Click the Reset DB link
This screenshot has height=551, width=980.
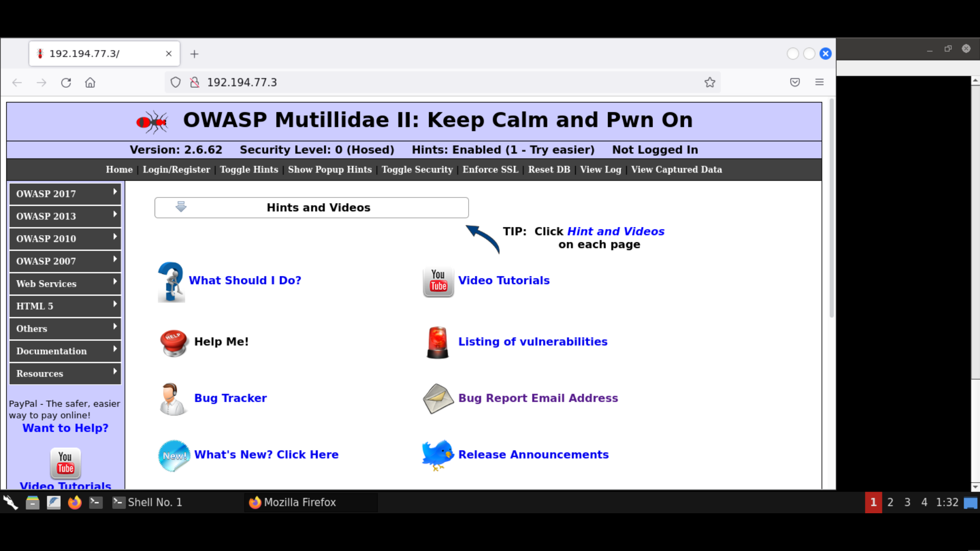[549, 169]
